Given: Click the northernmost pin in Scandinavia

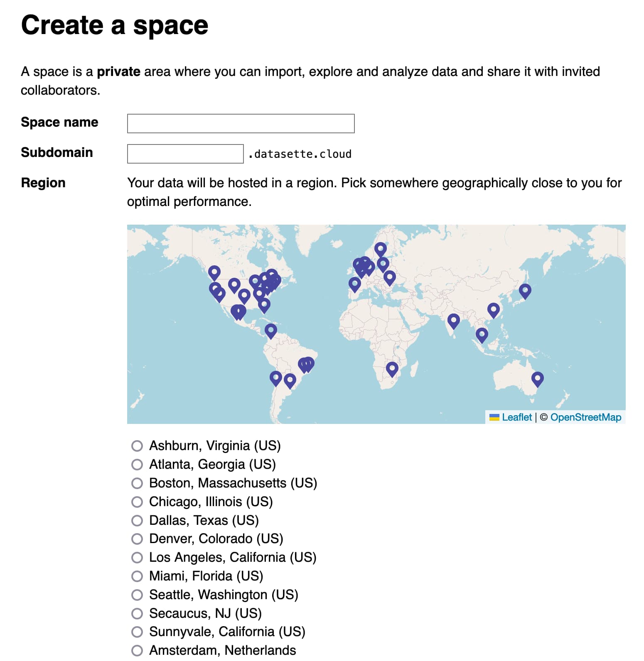Looking at the screenshot, I should point(380,250).
